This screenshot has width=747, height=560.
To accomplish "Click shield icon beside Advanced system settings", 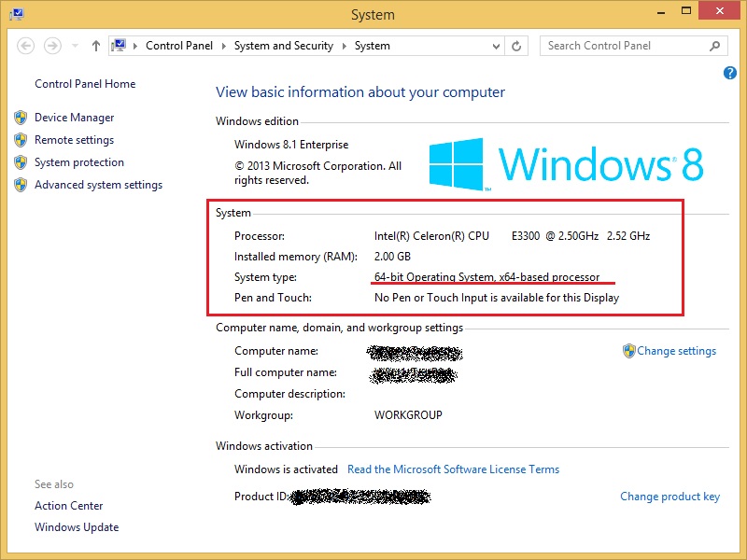I will click(21, 184).
